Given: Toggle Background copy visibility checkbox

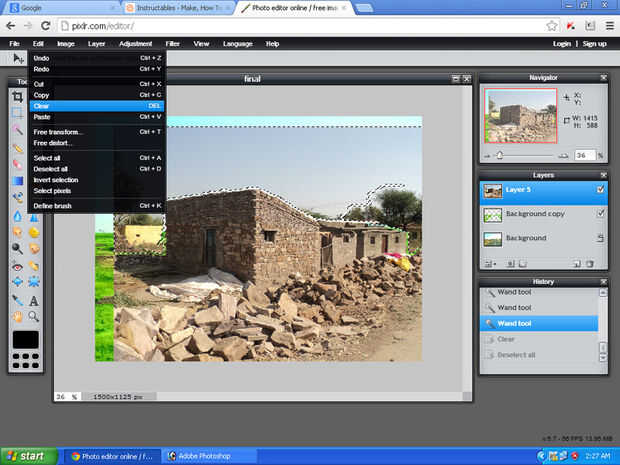Looking at the screenshot, I should point(600,214).
